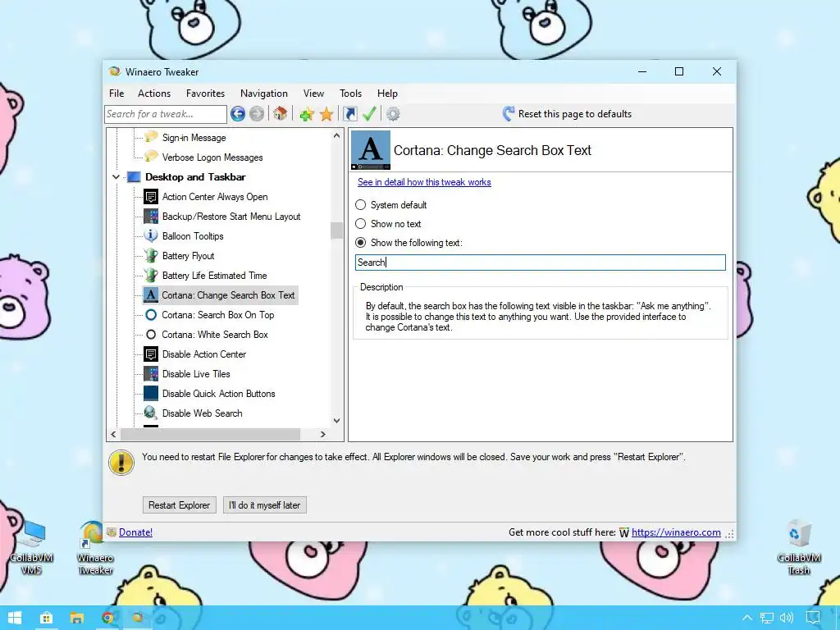Click the search box text input field
840x630 pixels.
540,262
